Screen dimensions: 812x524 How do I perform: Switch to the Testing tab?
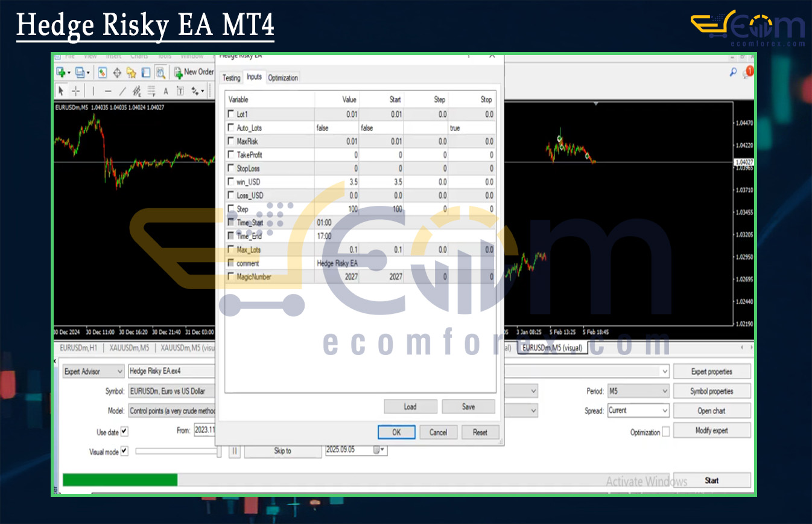(231, 78)
